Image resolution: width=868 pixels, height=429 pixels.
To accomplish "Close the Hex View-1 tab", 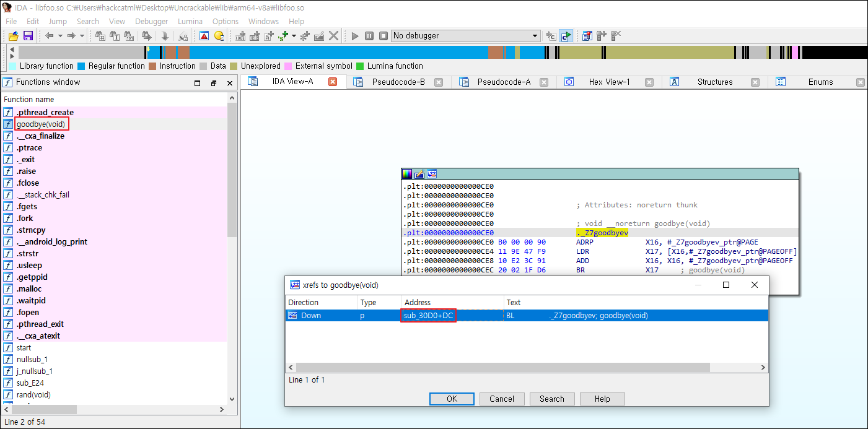I will (649, 82).
